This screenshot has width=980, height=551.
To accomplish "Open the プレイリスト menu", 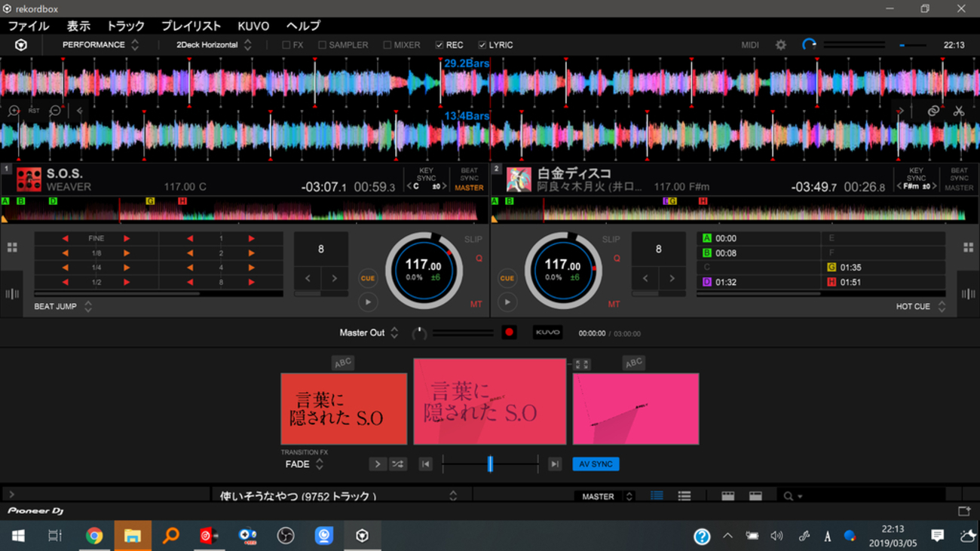I will pyautogui.click(x=191, y=26).
